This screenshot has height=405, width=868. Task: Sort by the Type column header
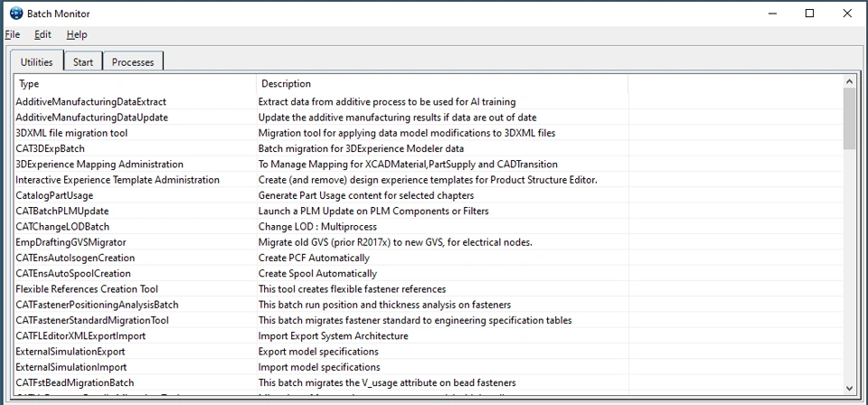134,83
